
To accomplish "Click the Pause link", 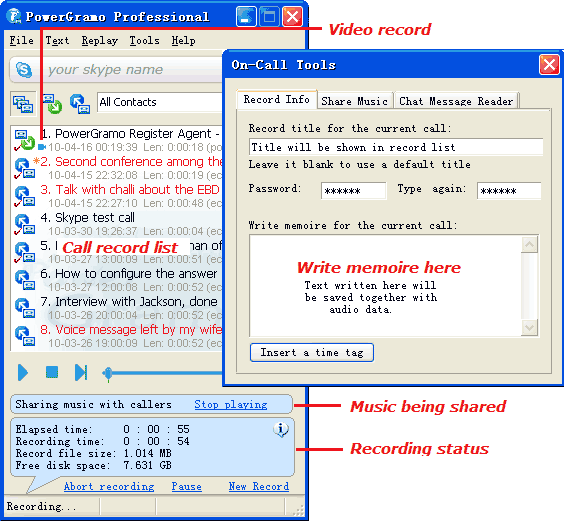I will coord(186,486).
